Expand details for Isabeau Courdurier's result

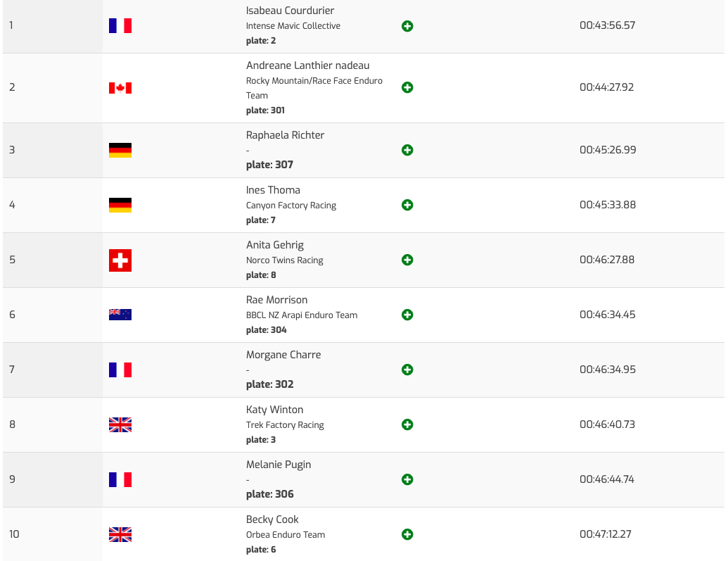pyautogui.click(x=407, y=26)
